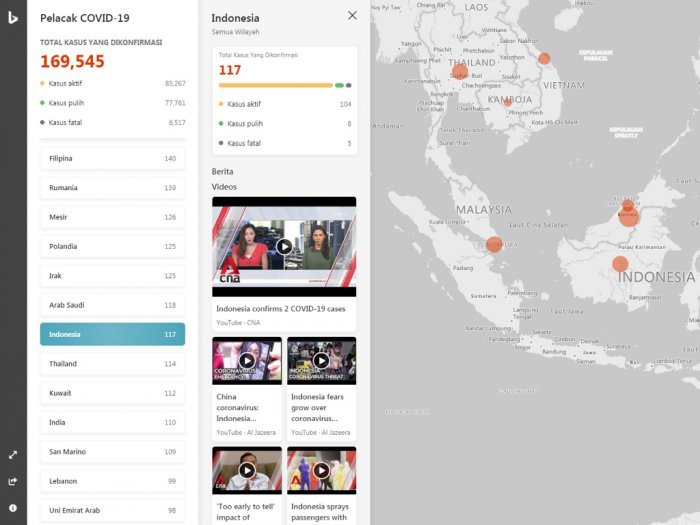Click the Singapore case bubble on map

[494, 245]
